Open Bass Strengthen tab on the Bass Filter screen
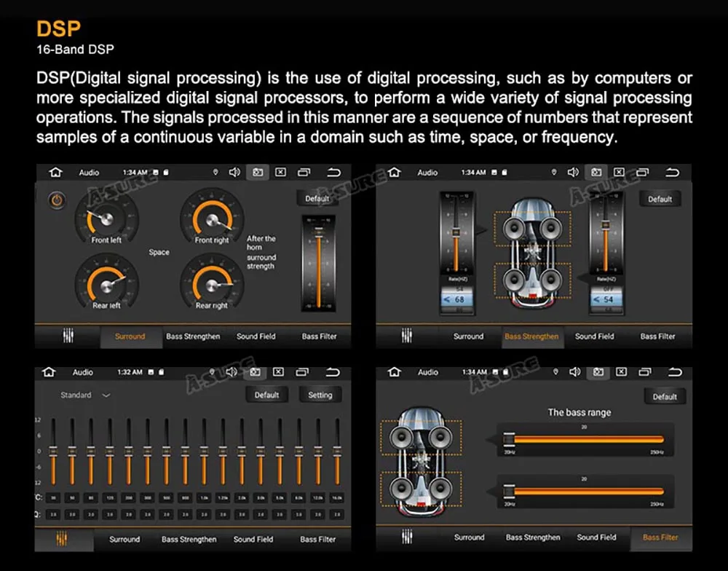Viewport: 728px width, 571px height. pos(533,537)
